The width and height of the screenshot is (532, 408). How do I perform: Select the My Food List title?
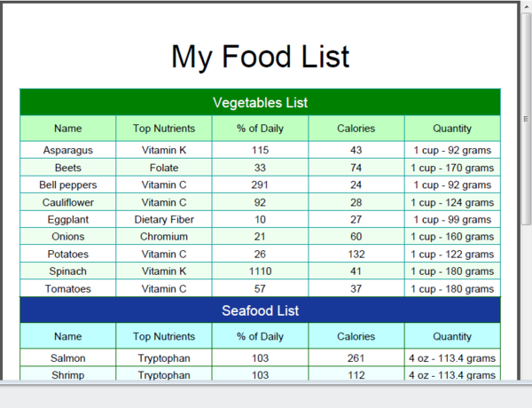(260, 57)
